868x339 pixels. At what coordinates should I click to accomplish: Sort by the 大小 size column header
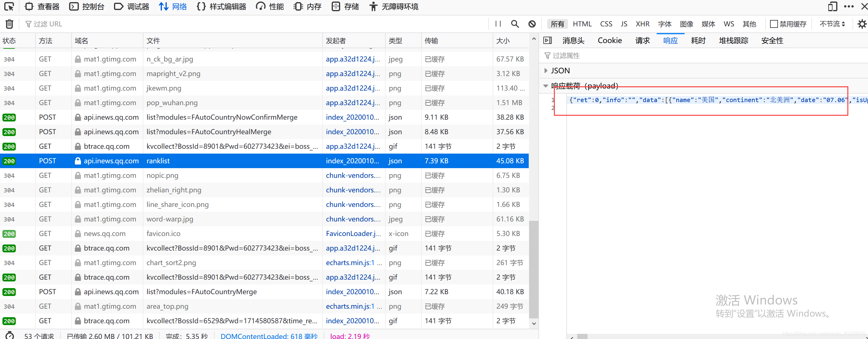(510, 41)
